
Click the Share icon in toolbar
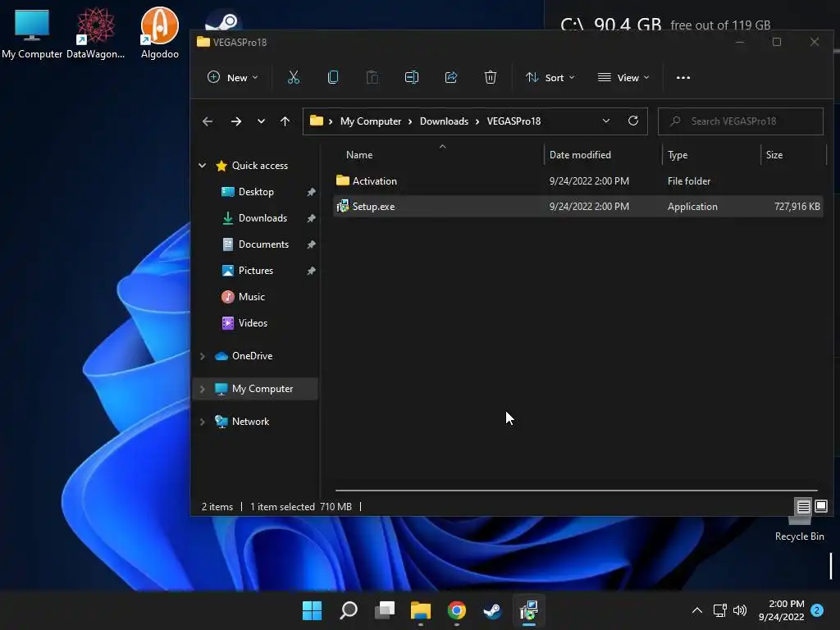451,78
